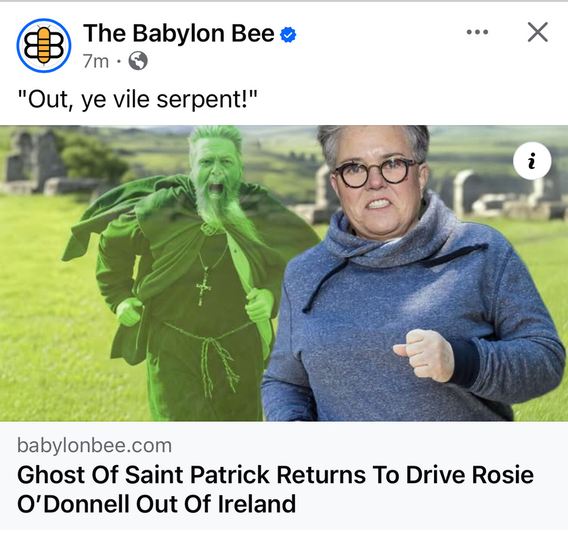
Task: Open The Babylon Bee profile avatar
Action: (x=44, y=46)
